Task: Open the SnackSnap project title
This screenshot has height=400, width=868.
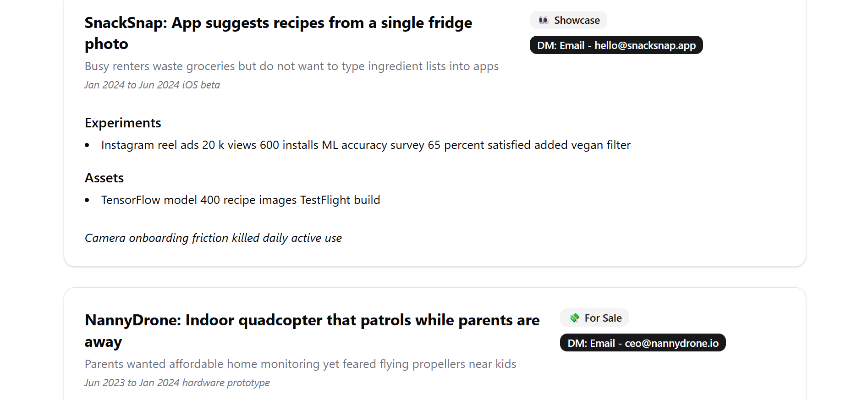Action: pyautogui.click(x=278, y=33)
